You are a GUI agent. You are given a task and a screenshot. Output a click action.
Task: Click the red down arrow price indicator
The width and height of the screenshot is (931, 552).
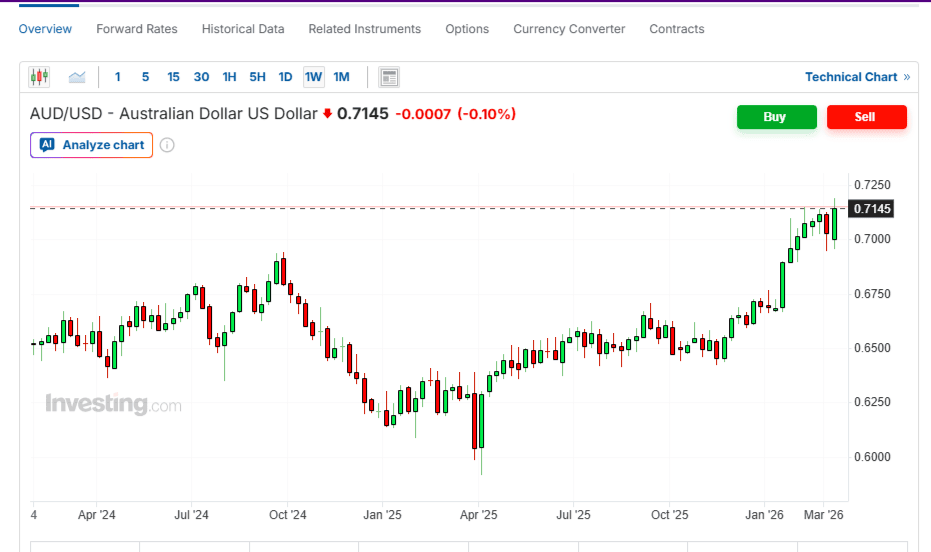coord(327,114)
